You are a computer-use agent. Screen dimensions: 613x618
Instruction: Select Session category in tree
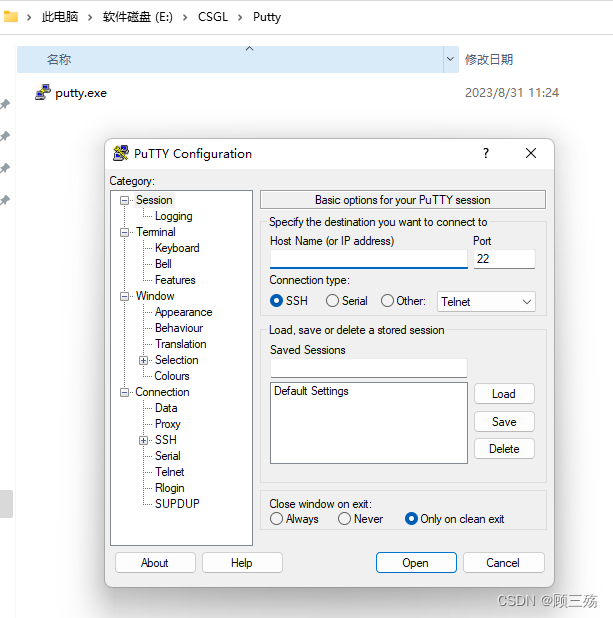coord(154,200)
